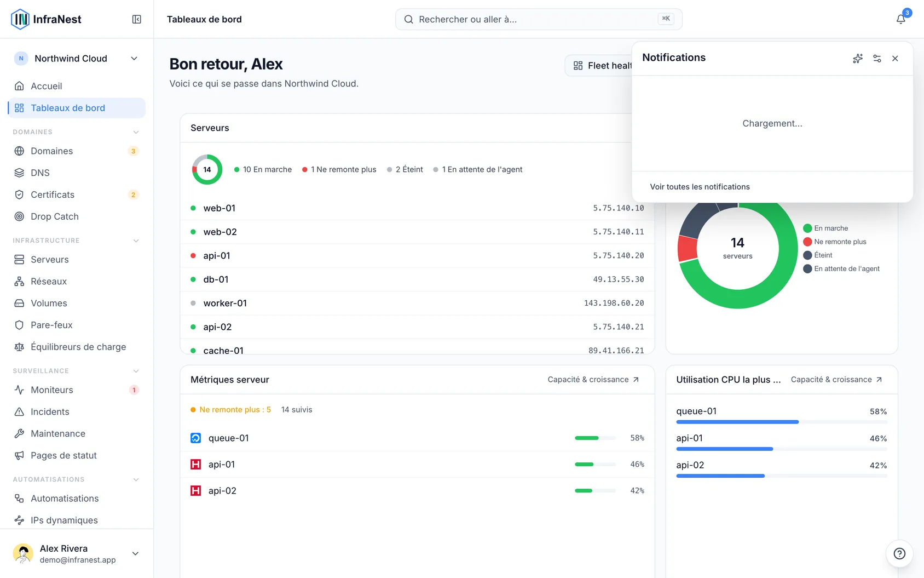
Task: Click the Volumes disk icon
Action: [x=19, y=303]
